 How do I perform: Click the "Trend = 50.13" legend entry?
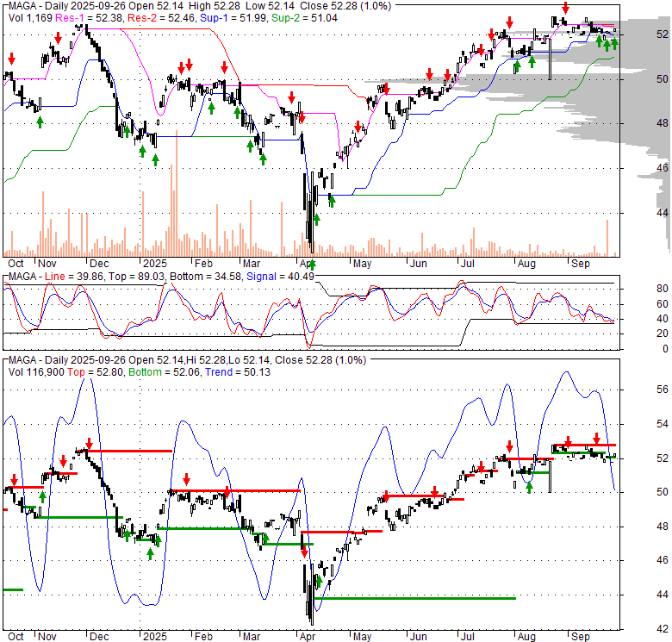pos(238,372)
